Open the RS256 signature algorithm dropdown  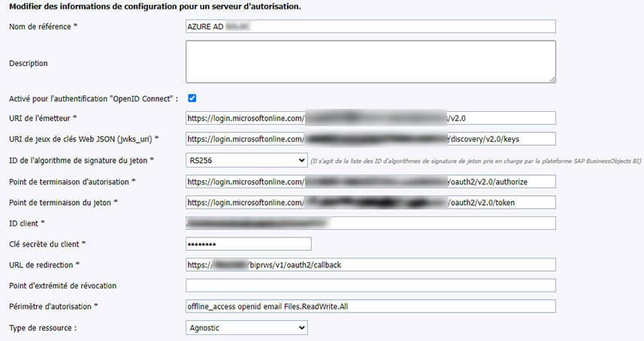coord(246,161)
